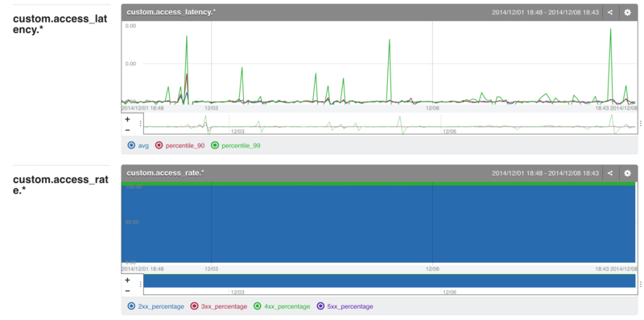
Task: Click share icon on access_rate graph
Action: pyautogui.click(x=610, y=173)
